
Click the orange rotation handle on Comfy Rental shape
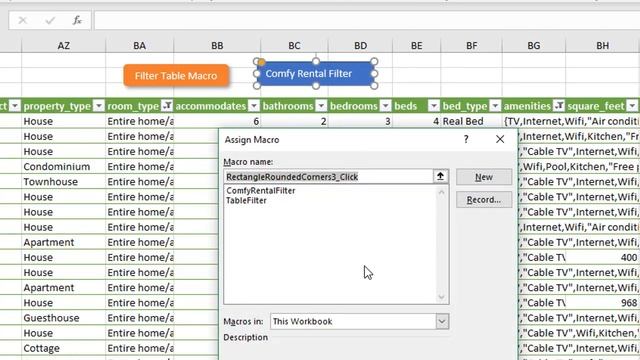tap(261, 63)
